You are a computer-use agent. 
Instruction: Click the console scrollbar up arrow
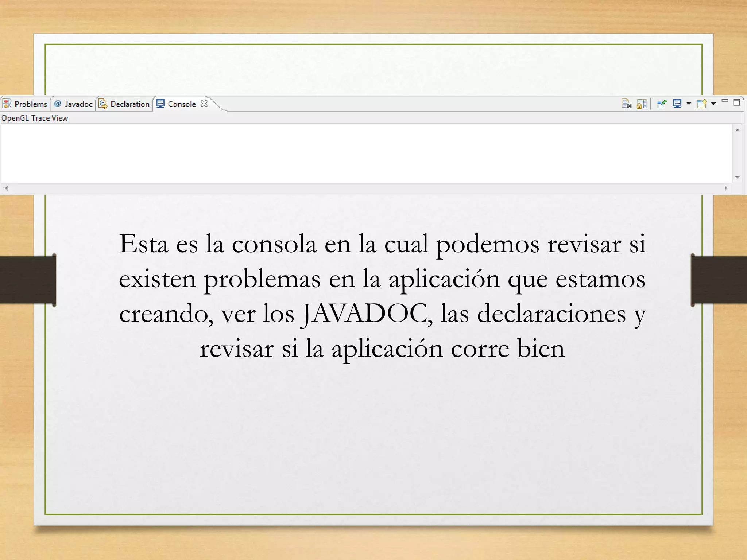click(x=738, y=130)
